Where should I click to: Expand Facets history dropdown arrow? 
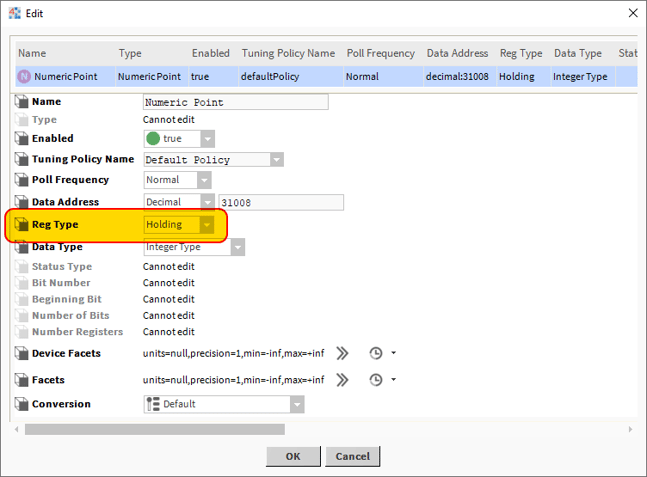[x=394, y=379]
